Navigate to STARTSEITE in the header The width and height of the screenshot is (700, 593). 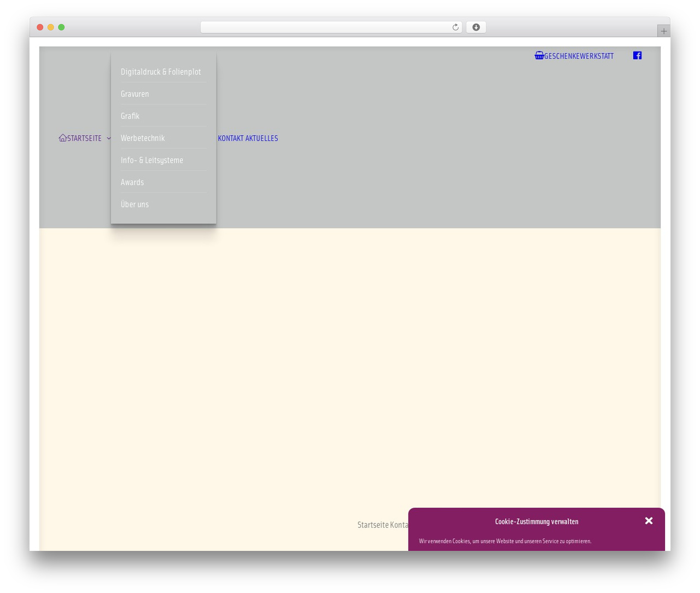[84, 138]
